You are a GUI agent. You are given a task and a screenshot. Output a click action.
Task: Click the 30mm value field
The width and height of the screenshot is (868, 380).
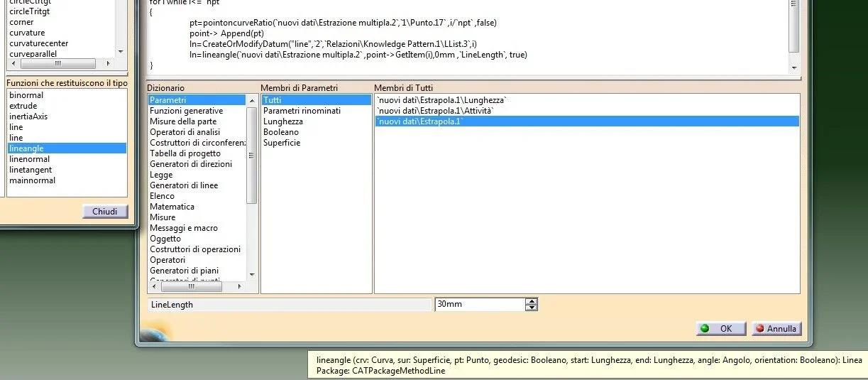click(480, 304)
